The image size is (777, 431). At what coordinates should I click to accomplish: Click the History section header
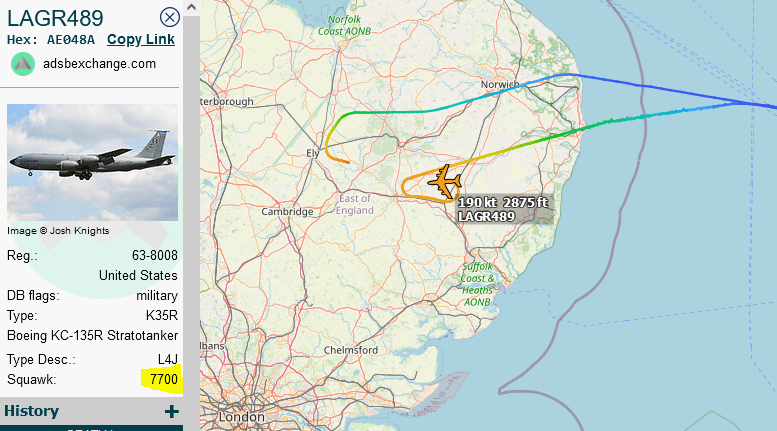pos(91,411)
